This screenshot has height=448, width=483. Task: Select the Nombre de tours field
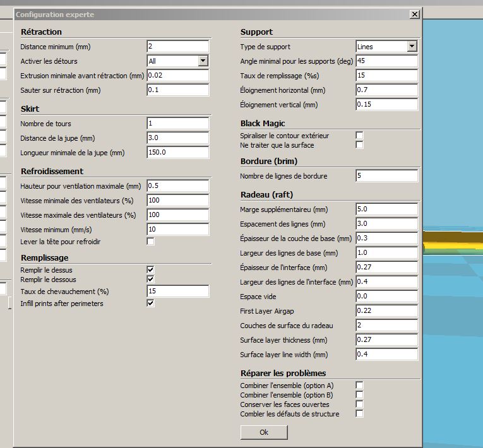(x=177, y=124)
